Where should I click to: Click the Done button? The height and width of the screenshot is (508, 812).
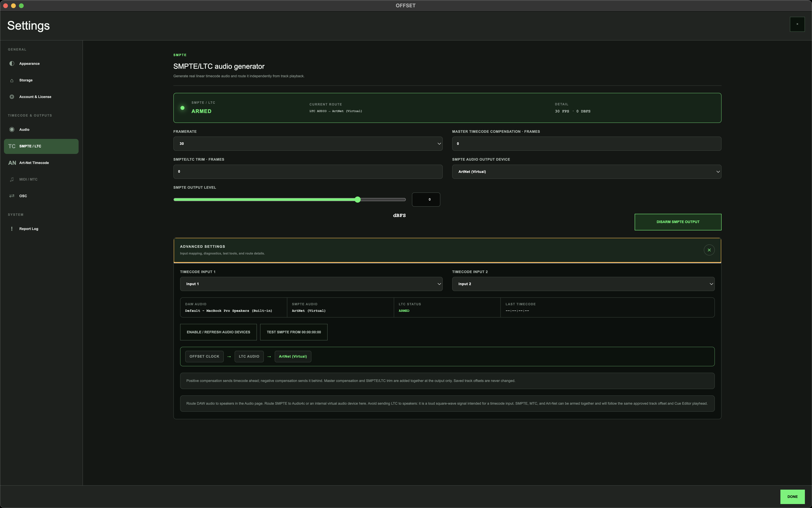pos(792,497)
